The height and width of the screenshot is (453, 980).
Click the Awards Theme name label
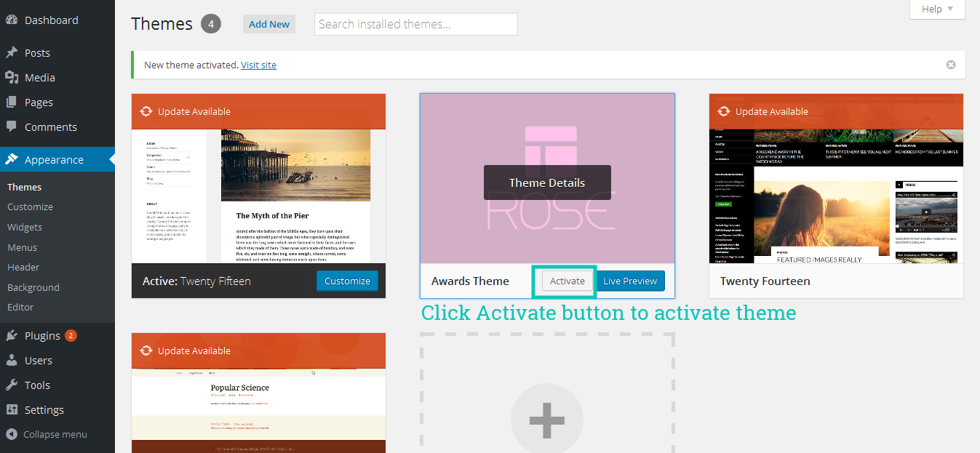(470, 281)
